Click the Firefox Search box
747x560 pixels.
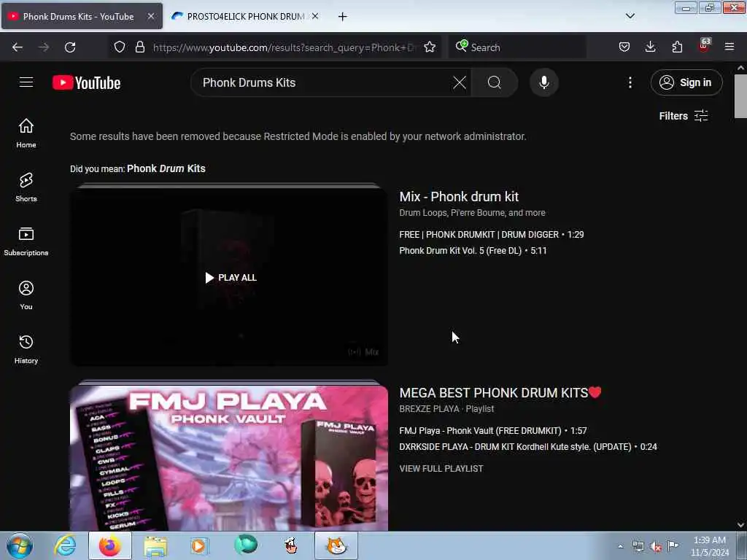pyautogui.click(x=517, y=47)
